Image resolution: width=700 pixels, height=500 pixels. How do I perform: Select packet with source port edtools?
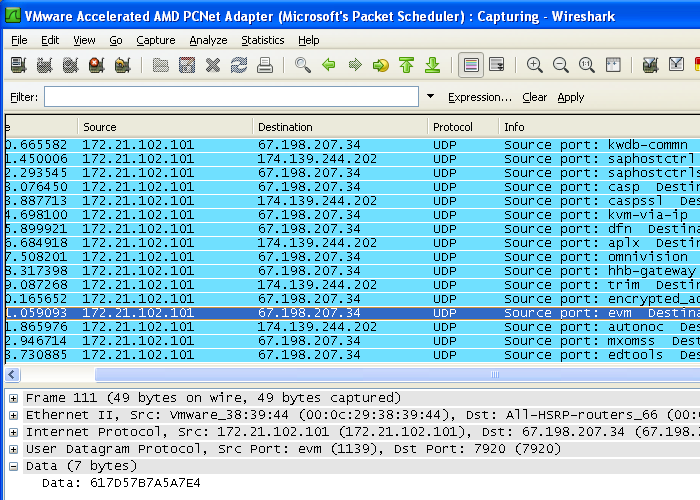tap(352, 355)
